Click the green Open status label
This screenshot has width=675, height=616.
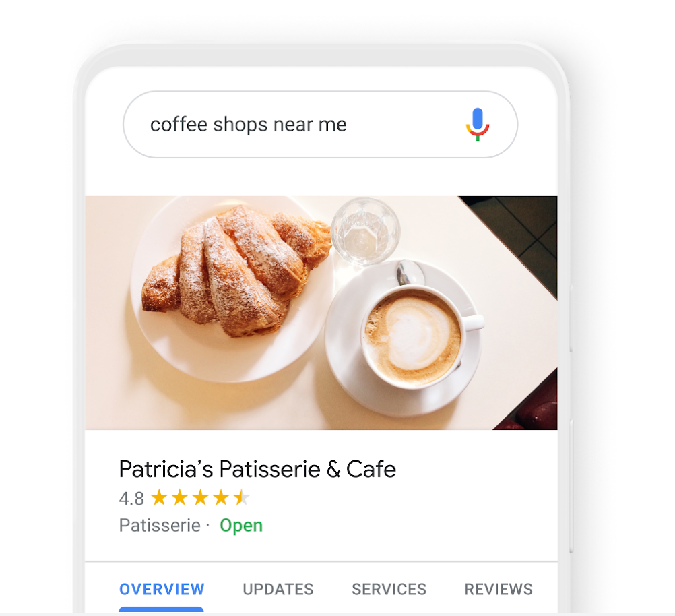click(241, 526)
